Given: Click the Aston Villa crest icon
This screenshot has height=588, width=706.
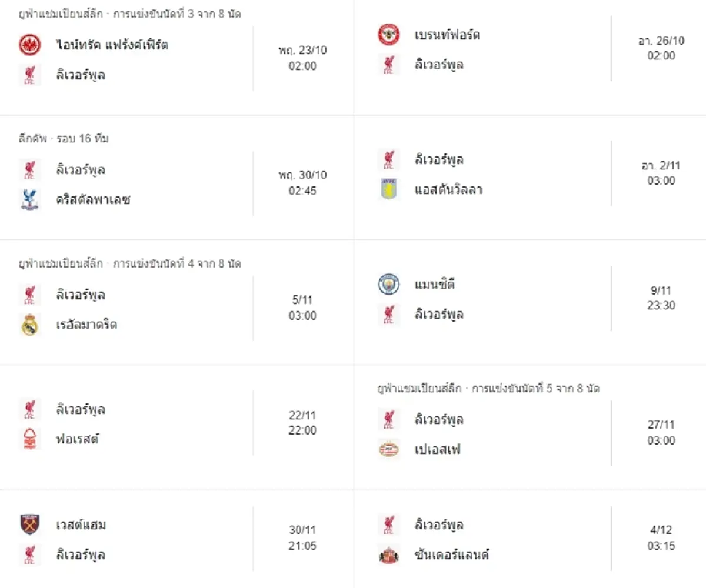Looking at the screenshot, I should click(389, 189).
